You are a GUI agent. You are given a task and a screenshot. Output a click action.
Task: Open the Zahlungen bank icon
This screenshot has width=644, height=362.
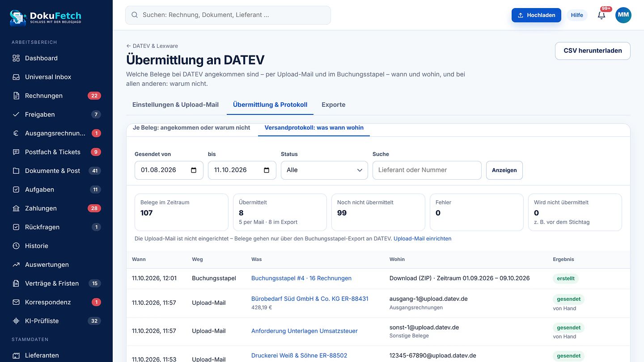[16, 208]
